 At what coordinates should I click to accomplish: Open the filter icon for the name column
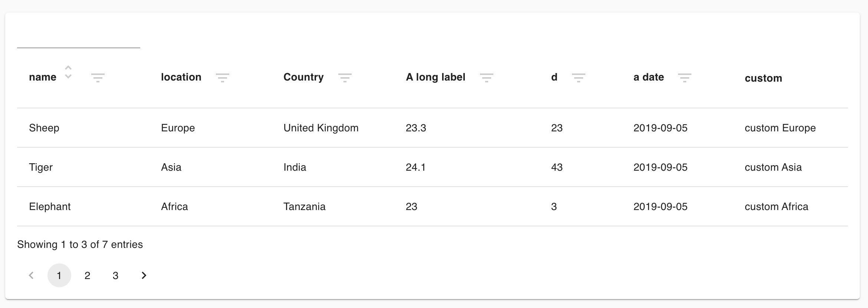pos(98,78)
